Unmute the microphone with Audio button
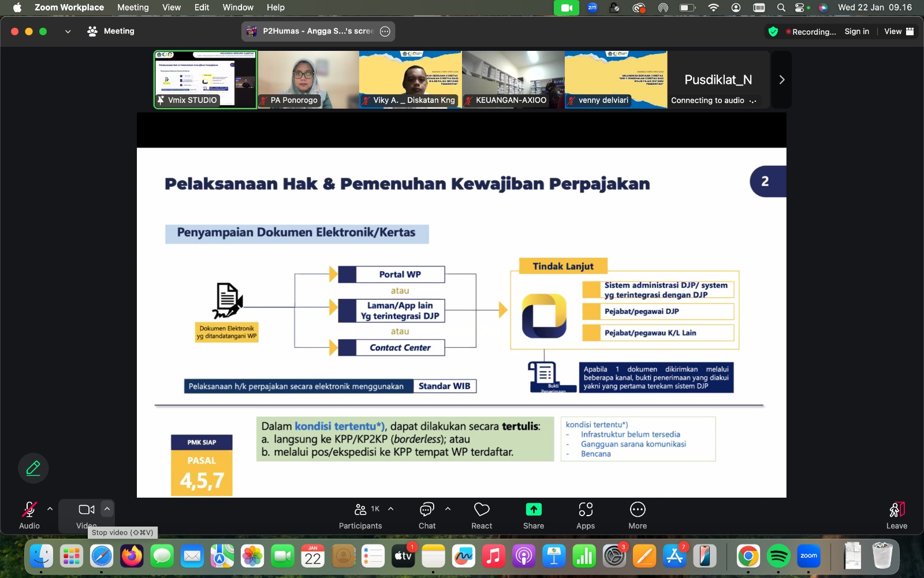The height and width of the screenshot is (578, 924). [x=29, y=514]
